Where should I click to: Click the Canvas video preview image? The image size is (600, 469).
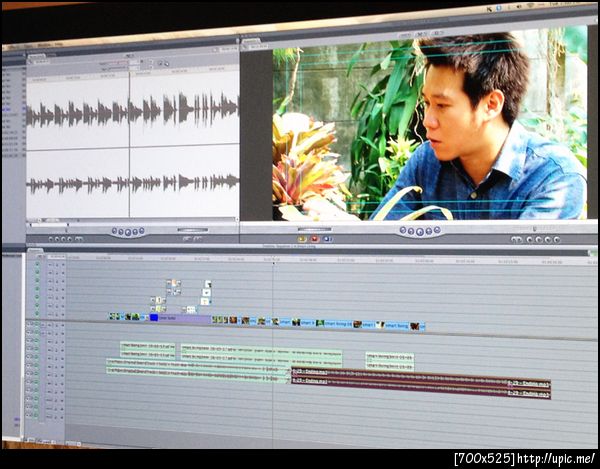430,125
